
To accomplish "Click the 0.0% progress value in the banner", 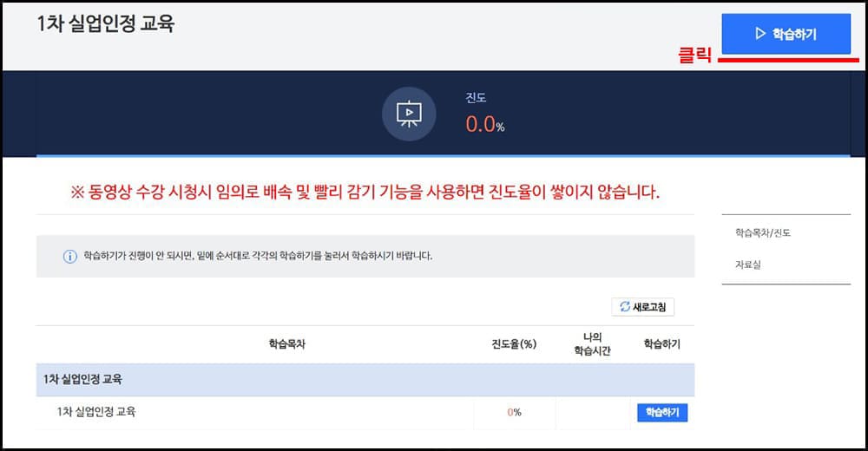I will 485,124.
